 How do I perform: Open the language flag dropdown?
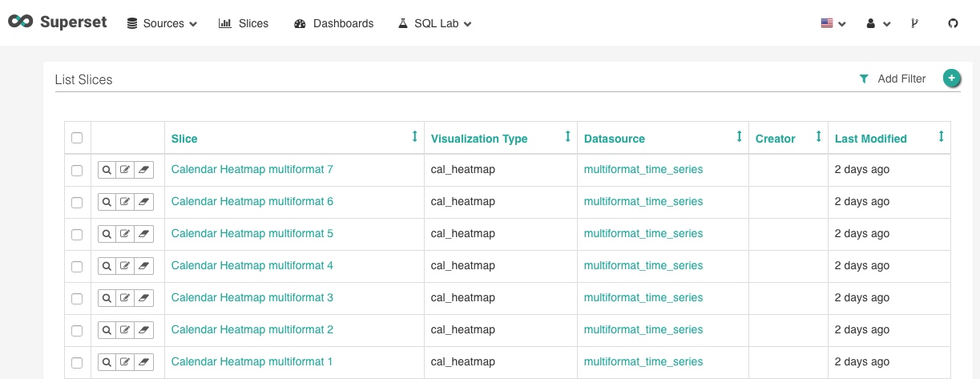833,23
